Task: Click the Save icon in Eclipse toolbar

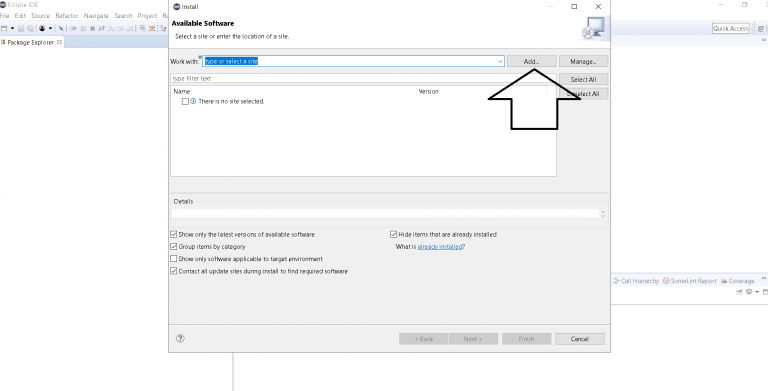Action: (x=21, y=28)
